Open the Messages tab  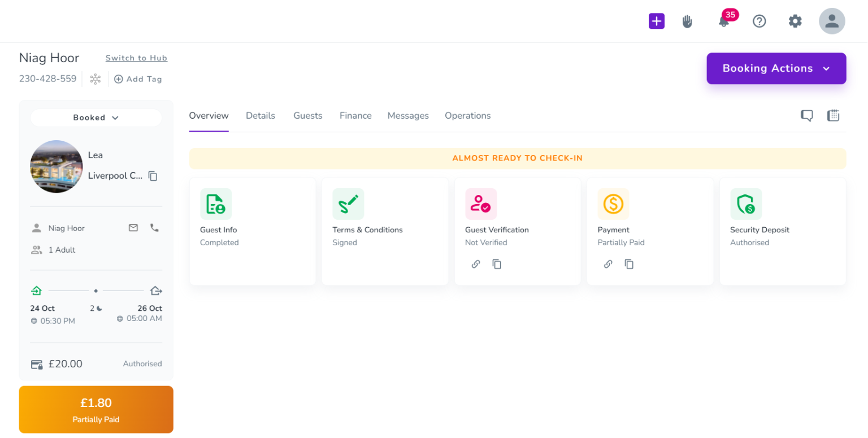click(408, 115)
